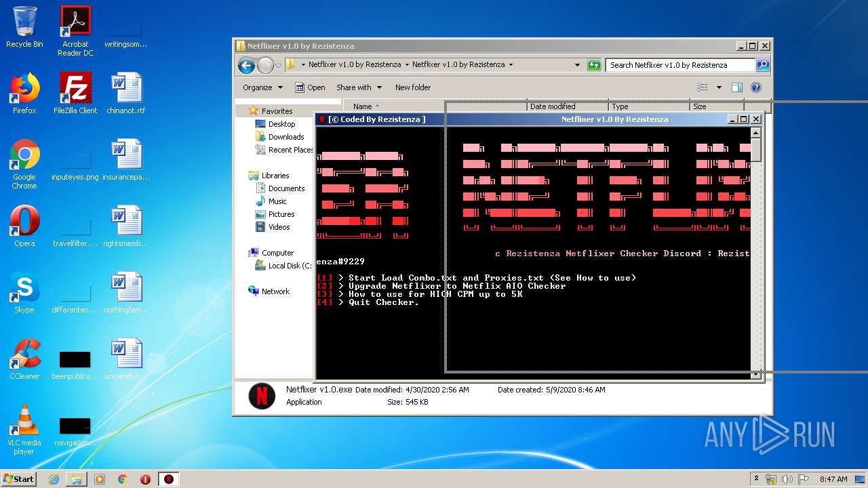The height and width of the screenshot is (488, 868).
Task: Expand the views options dropdown arrow
Action: (719, 87)
